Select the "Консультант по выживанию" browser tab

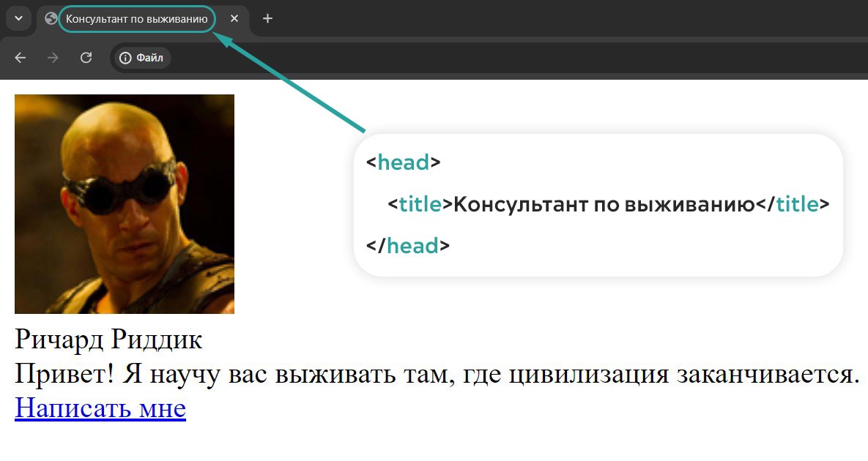pyautogui.click(x=144, y=19)
